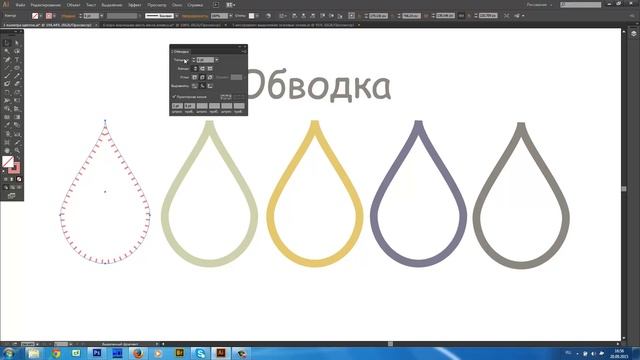Enable the Dashed Line checkbox in Stroke panel
Image resolution: width=640 pixels, height=360 pixels.
tap(174, 97)
